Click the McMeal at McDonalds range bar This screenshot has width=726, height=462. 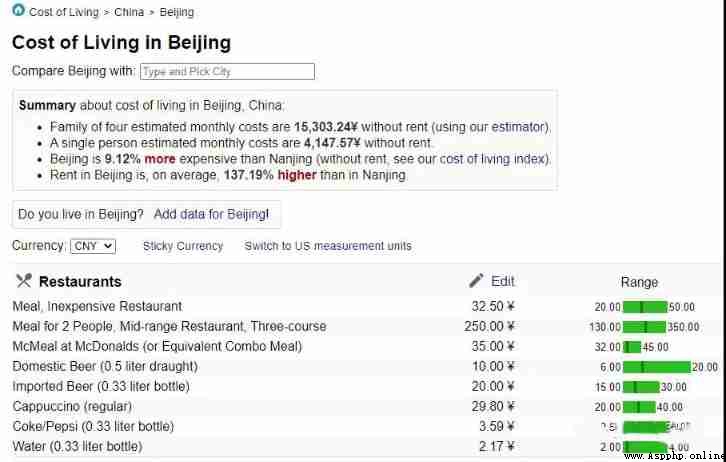(x=632, y=347)
